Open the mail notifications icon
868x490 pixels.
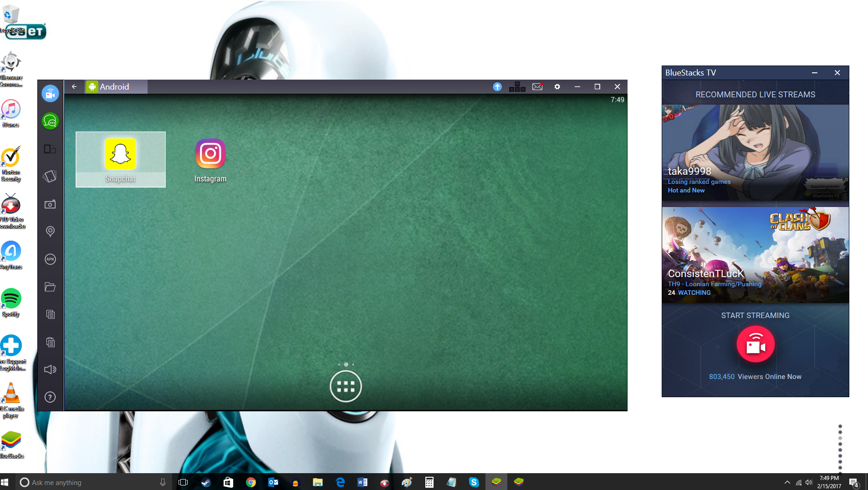pyautogui.click(x=537, y=86)
